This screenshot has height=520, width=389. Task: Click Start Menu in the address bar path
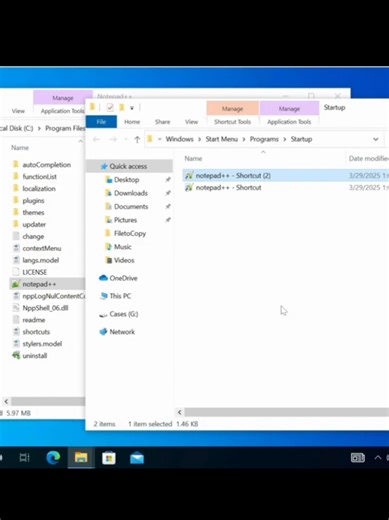tap(222, 139)
